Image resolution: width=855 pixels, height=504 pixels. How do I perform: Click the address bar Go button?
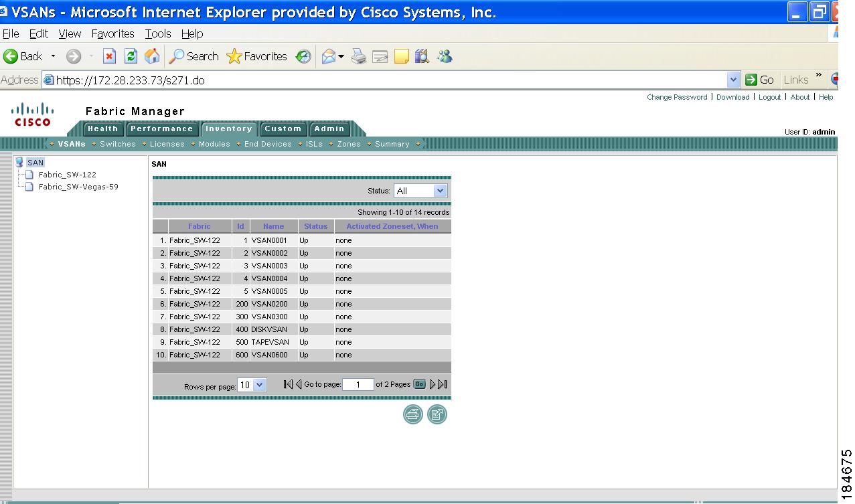coord(761,80)
